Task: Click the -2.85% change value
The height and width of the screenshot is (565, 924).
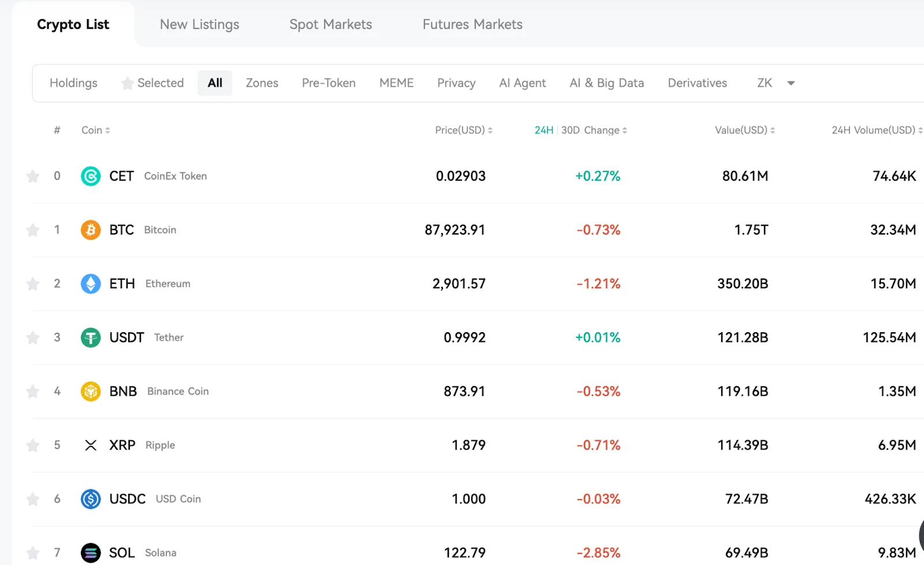Action: pyautogui.click(x=598, y=553)
